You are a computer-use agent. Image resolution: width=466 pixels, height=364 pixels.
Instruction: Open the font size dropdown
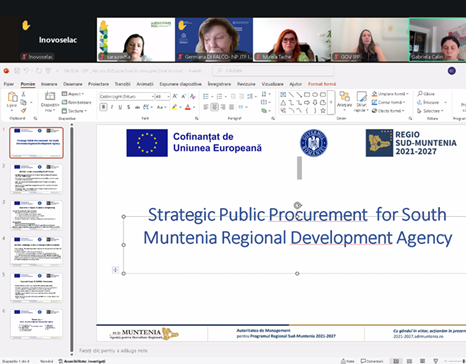click(168, 96)
